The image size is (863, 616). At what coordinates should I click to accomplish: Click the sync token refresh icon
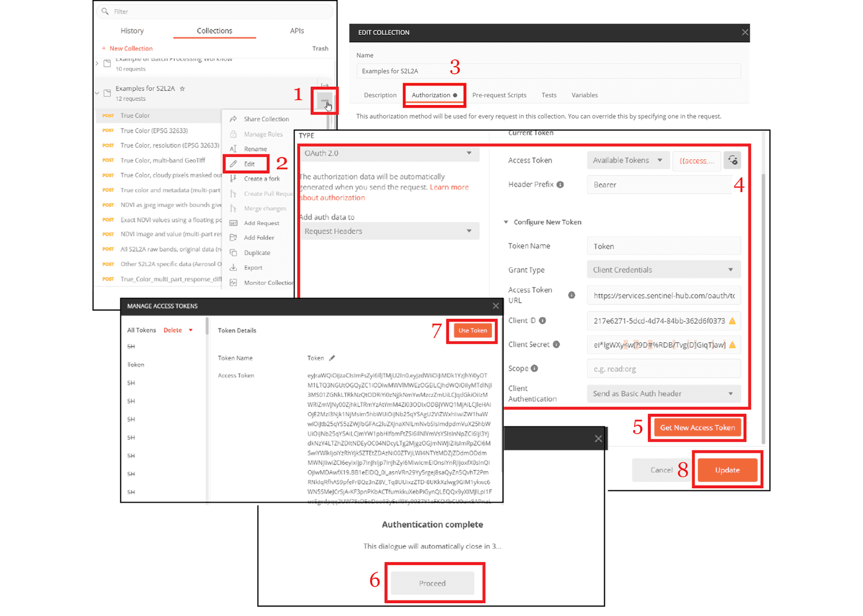point(732,161)
